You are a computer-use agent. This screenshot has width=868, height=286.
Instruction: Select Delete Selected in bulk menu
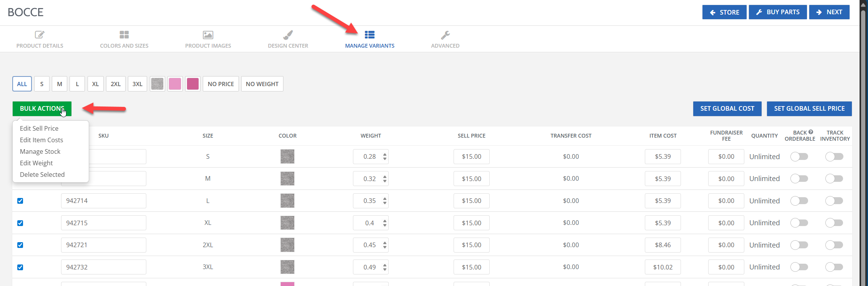pyautogui.click(x=42, y=175)
